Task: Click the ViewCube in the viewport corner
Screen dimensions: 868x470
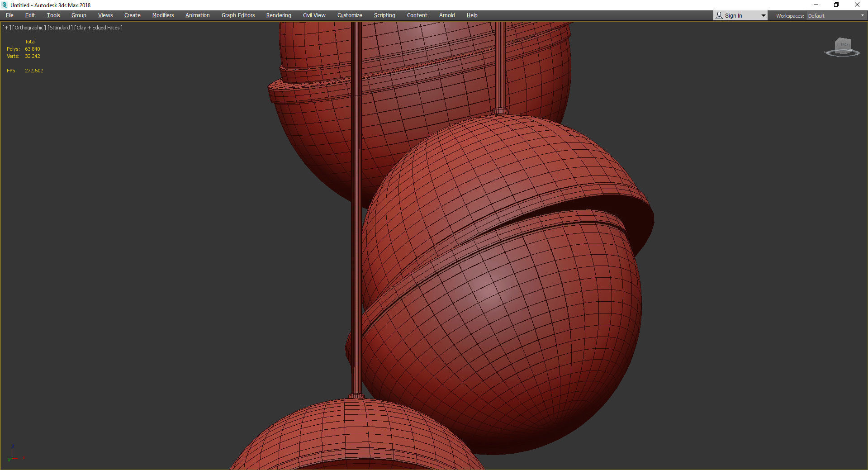Action: [842, 47]
